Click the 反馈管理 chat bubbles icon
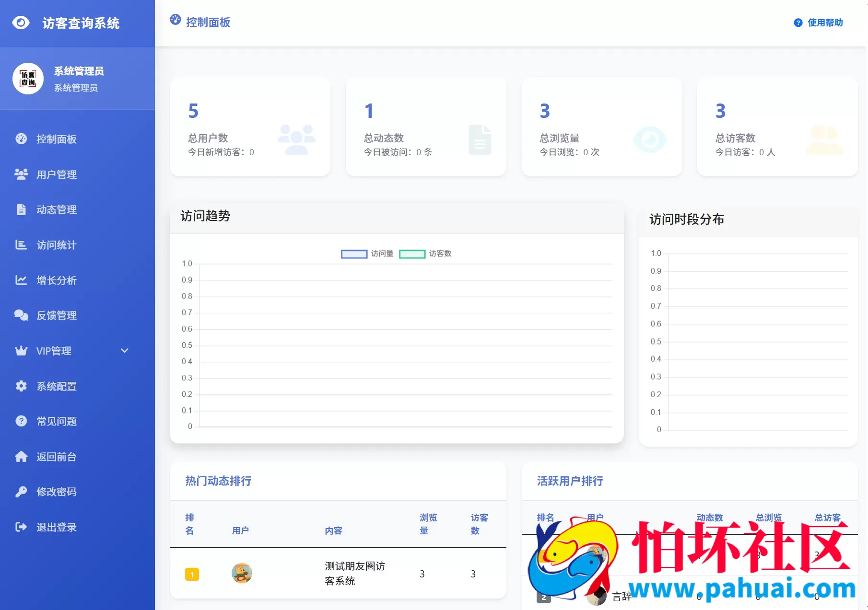This screenshot has width=868, height=610. 21,315
